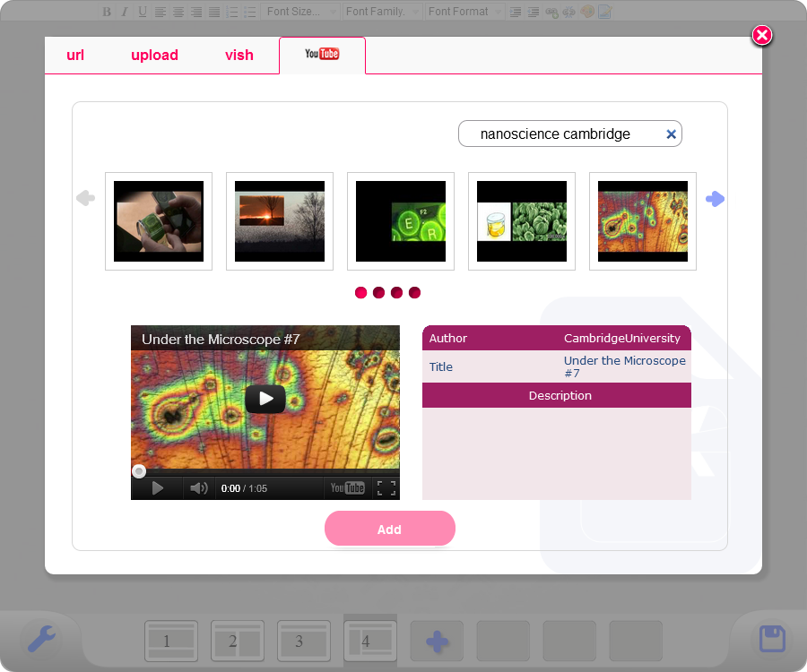The height and width of the screenshot is (672, 807).
Task: Select the second carousel page dot
Action: (379, 293)
